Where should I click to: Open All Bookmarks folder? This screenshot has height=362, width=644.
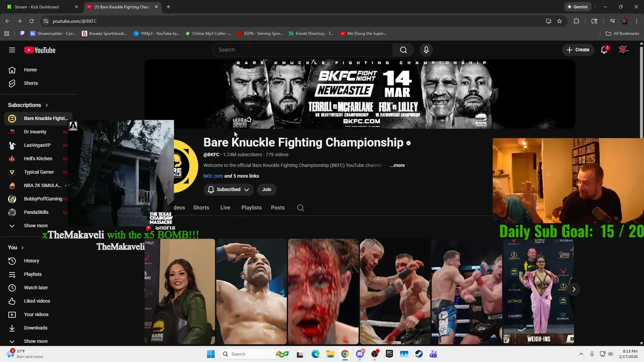tap(622, 34)
